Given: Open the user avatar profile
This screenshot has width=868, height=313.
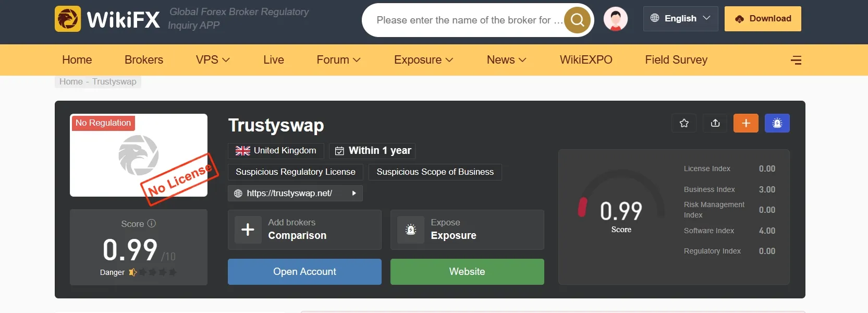Looking at the screenshot, I should [x=616, y=19].
